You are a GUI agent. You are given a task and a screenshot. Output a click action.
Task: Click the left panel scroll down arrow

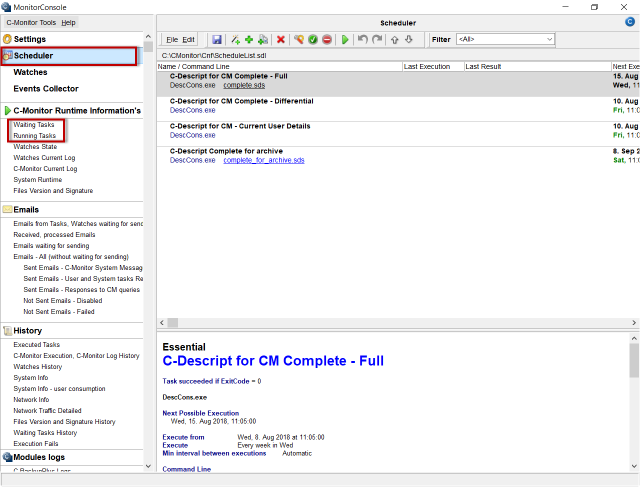point(148,466)
